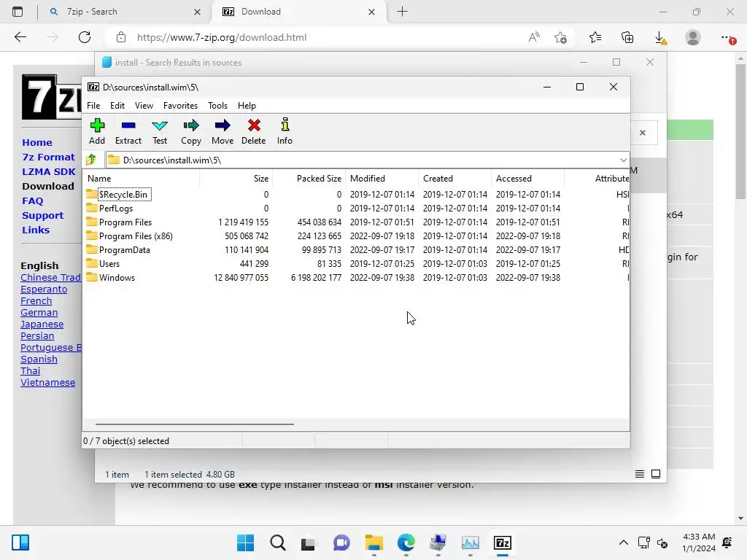Open a new Edge tab

[402, 12]
